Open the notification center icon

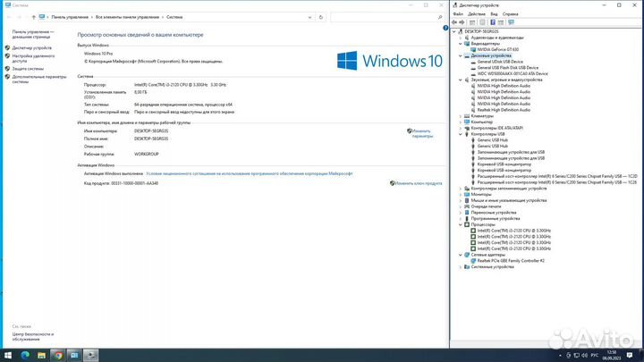point(630,355)
